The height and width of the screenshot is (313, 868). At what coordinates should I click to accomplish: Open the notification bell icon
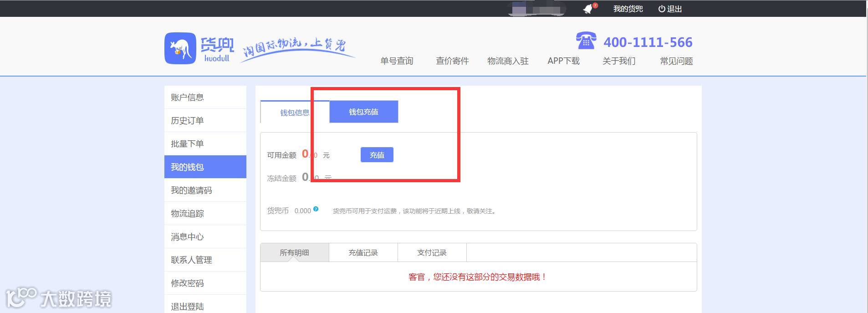[x=589, y=9]
